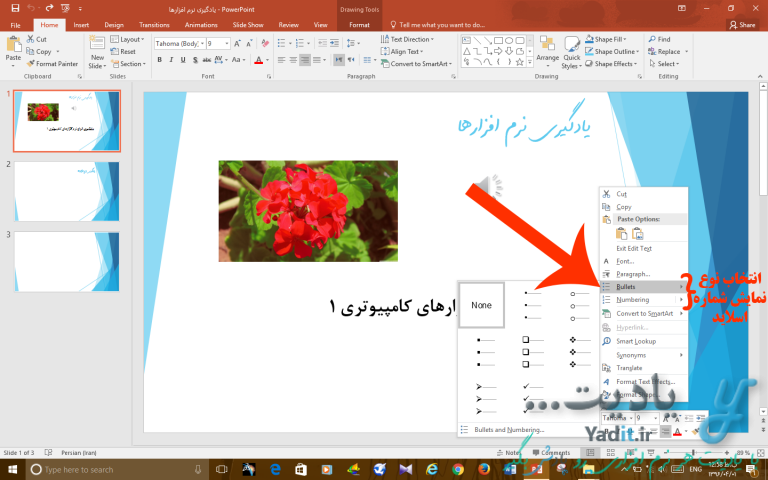768x480 pixels.
Task: Open the ribbon font size dropdown
Action: click(227, 44)
